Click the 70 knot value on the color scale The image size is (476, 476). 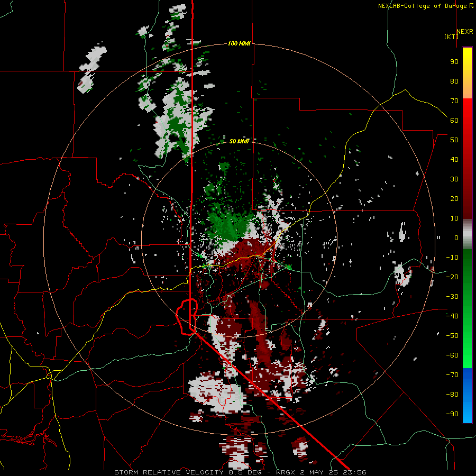(x=454, y=101)
